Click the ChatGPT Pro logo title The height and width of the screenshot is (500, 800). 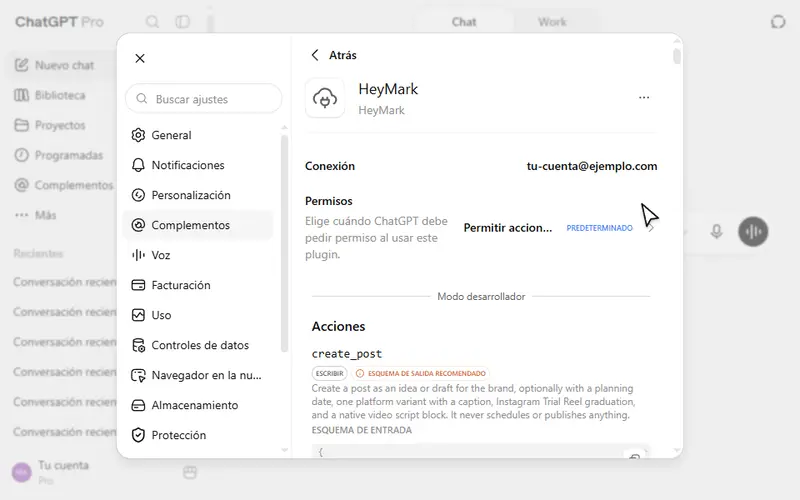(x=59, y=22)
